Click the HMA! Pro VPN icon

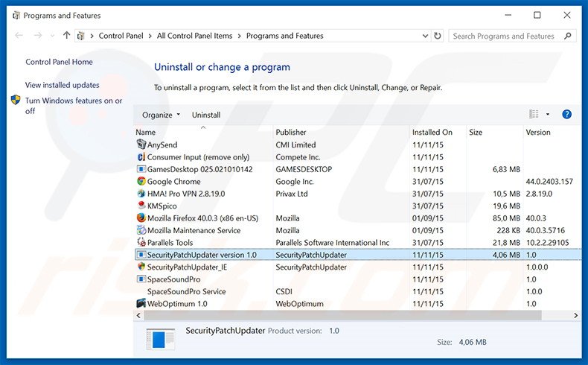coord(141,194)
